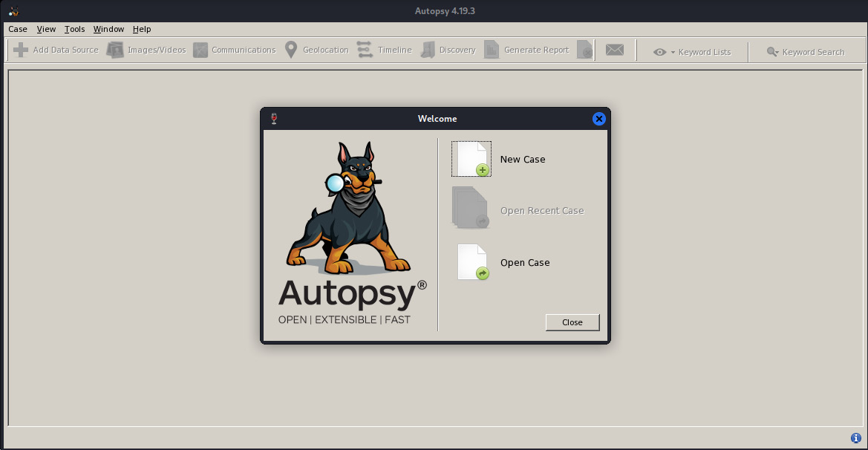Open the Help menu
The image size is (868, 450).
142,29
